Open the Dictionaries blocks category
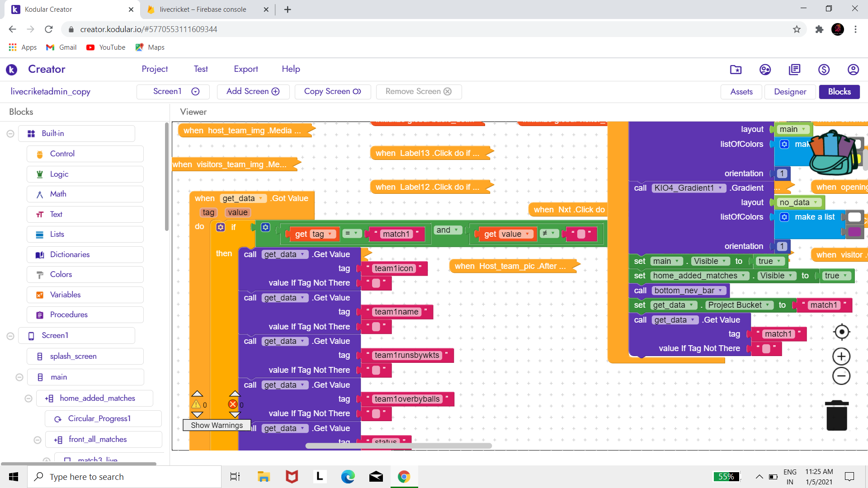868x488 pixels. [x=85, y=254]
